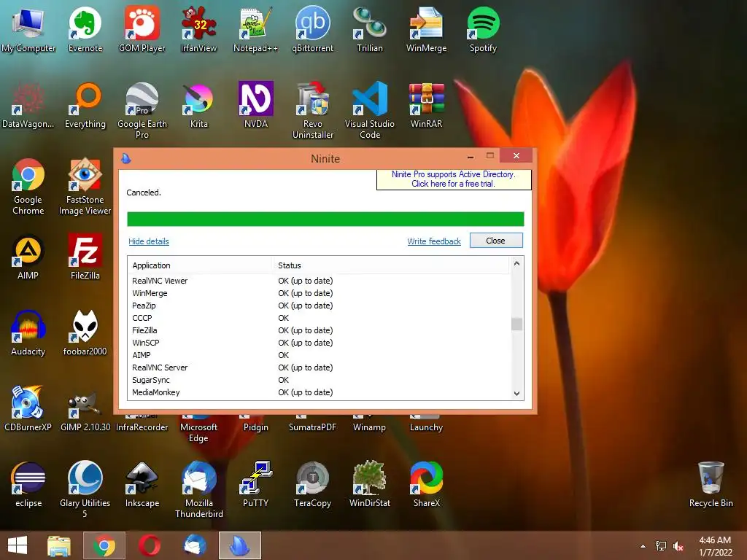Click the Write feedback link

(x=434, y=241)
